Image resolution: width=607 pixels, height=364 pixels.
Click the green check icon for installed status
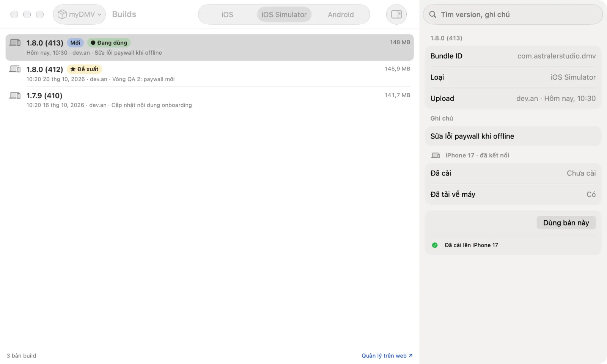[435, 245]
